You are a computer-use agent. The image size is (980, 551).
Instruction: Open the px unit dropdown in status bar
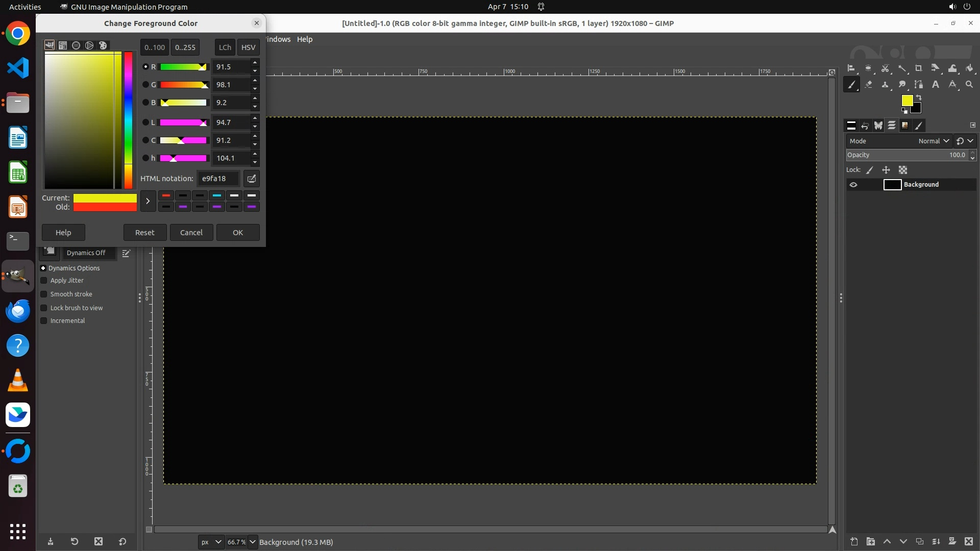point(211,542)
